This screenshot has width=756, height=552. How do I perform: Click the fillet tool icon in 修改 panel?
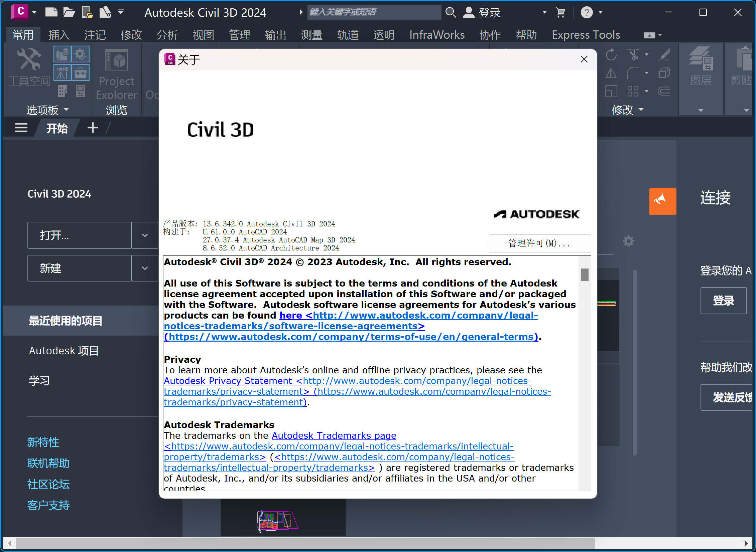pyautogui.click(x=633, y=73)
